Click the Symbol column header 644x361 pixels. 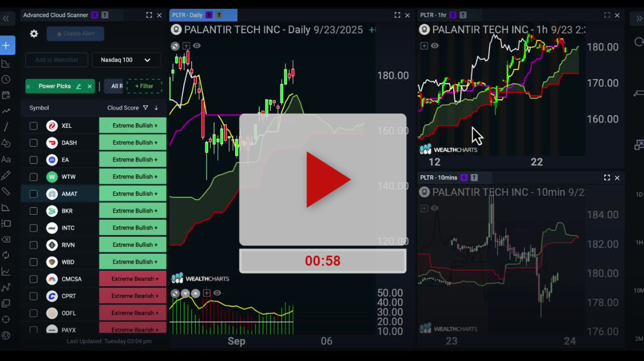pos(39,108)
